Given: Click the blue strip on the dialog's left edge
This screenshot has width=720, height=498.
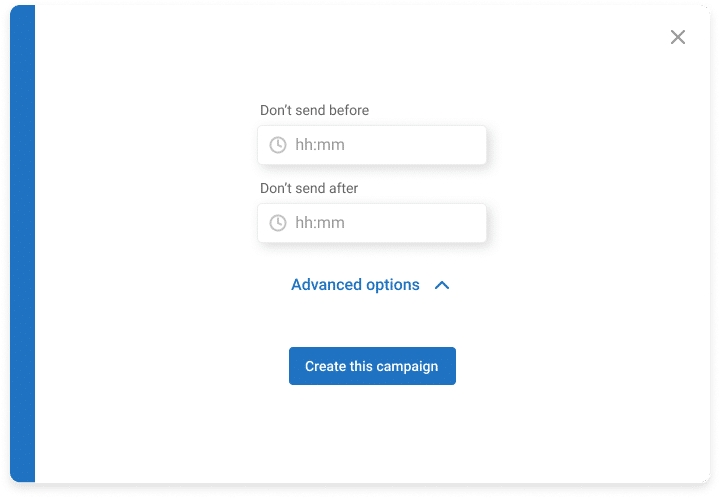Looking at the screenshot, I should (x=22, y=243).
